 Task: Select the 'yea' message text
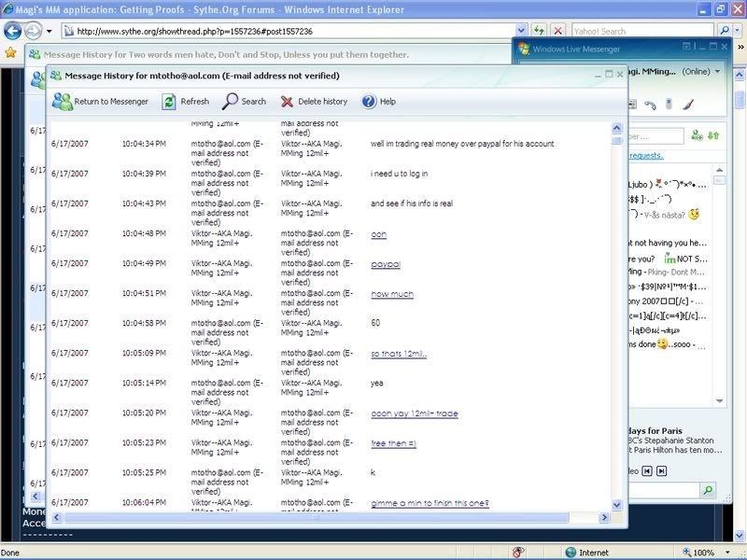[x=376, y=383]
